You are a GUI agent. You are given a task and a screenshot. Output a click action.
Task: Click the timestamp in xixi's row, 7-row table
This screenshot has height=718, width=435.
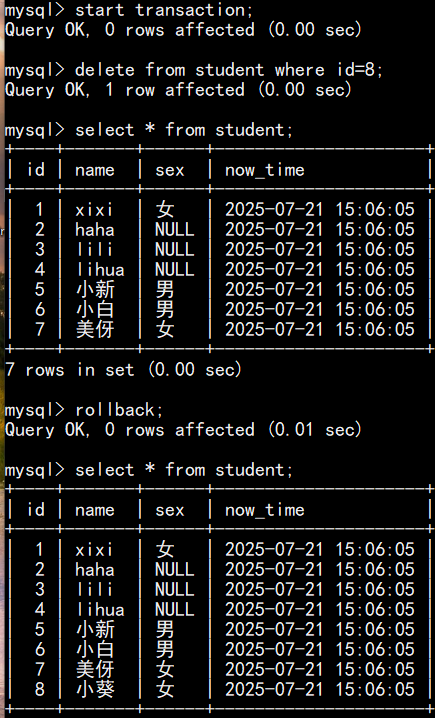320,210
